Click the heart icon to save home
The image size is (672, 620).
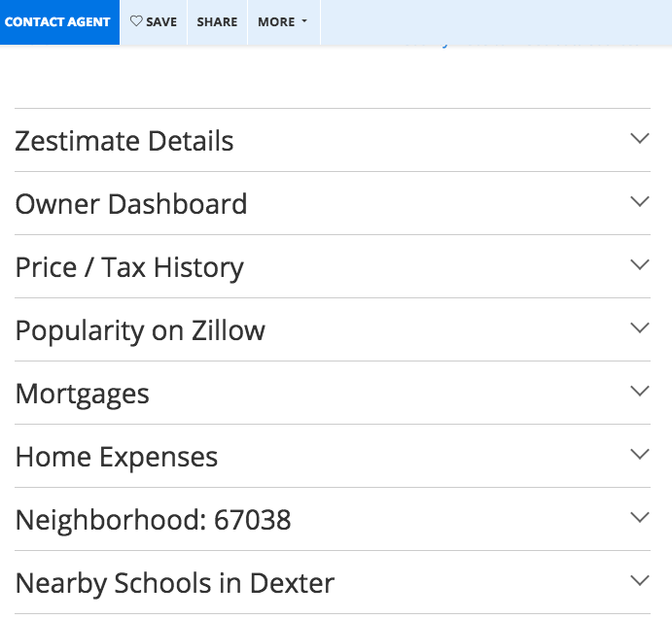(x=136, y=21)
